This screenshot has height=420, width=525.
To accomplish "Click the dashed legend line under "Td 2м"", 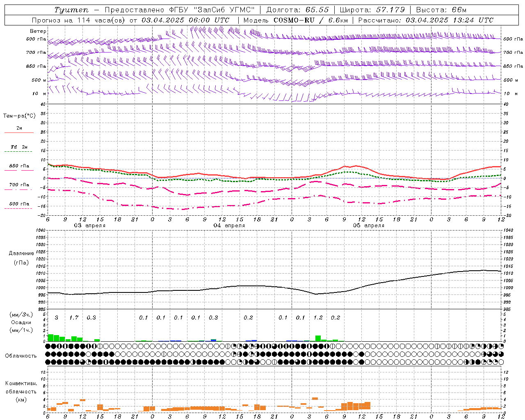I will [19, 152].
